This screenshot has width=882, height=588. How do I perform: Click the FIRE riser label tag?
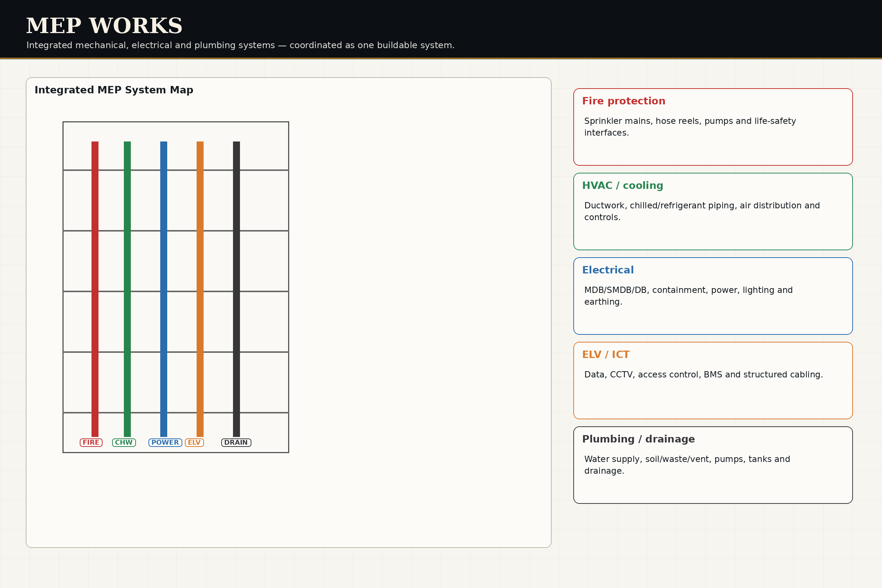click(x=91, y=442)
